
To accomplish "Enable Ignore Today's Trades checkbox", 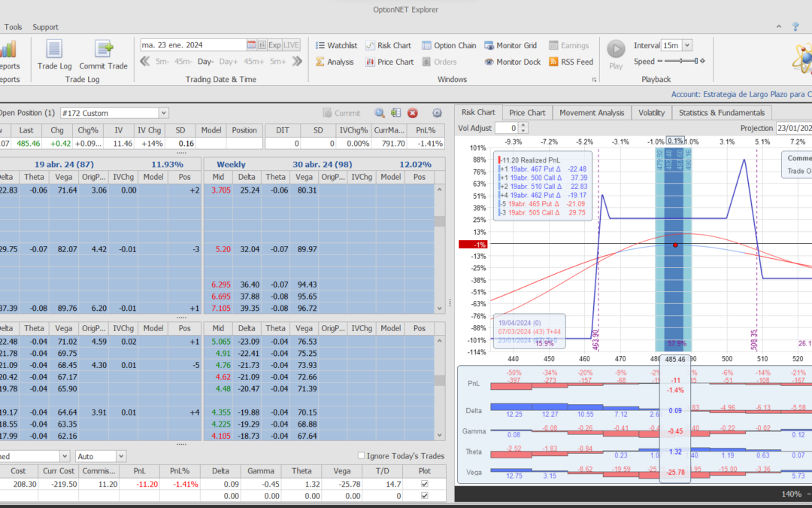I will click(362, 456).
